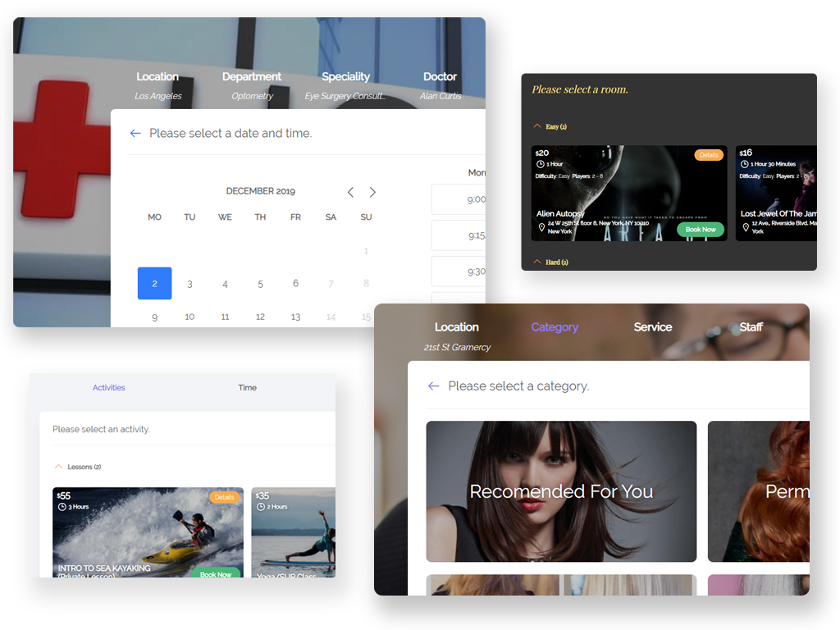Open the Intro to Sea Kayaking card image

(x=148, y=532)
